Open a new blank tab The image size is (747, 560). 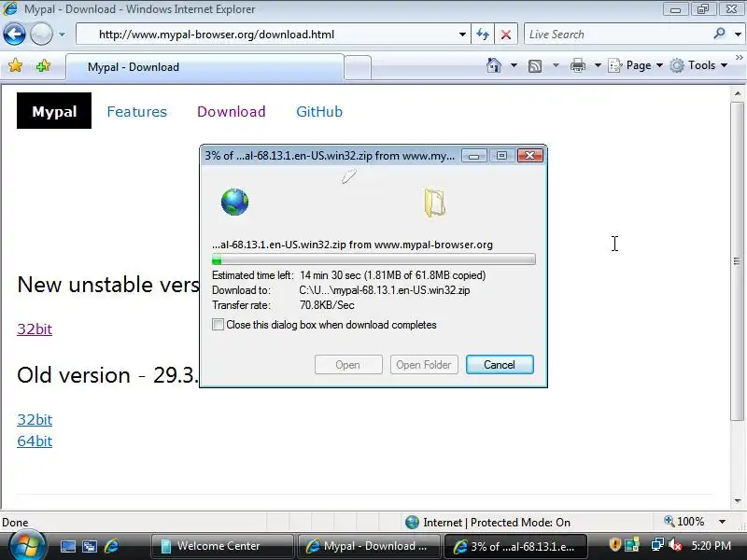point(358,67)
